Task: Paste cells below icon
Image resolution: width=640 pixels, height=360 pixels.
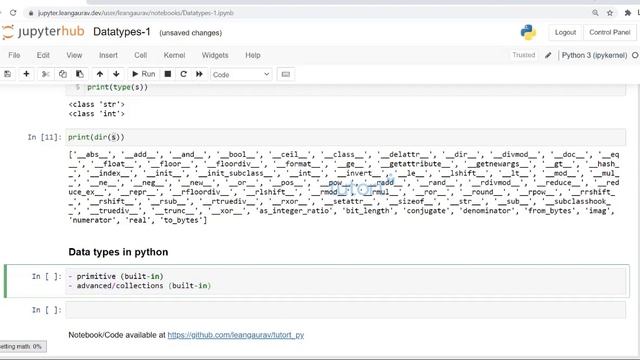Action: (80, 74)
